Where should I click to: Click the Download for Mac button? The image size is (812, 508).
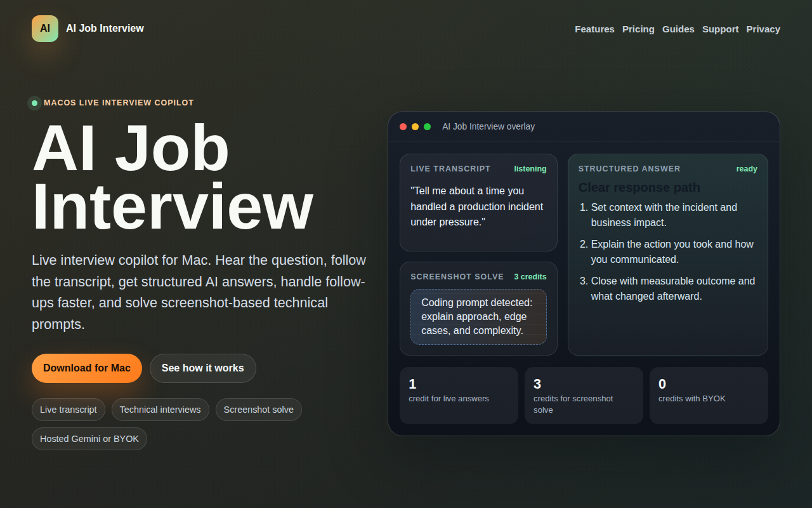(87, 368)
